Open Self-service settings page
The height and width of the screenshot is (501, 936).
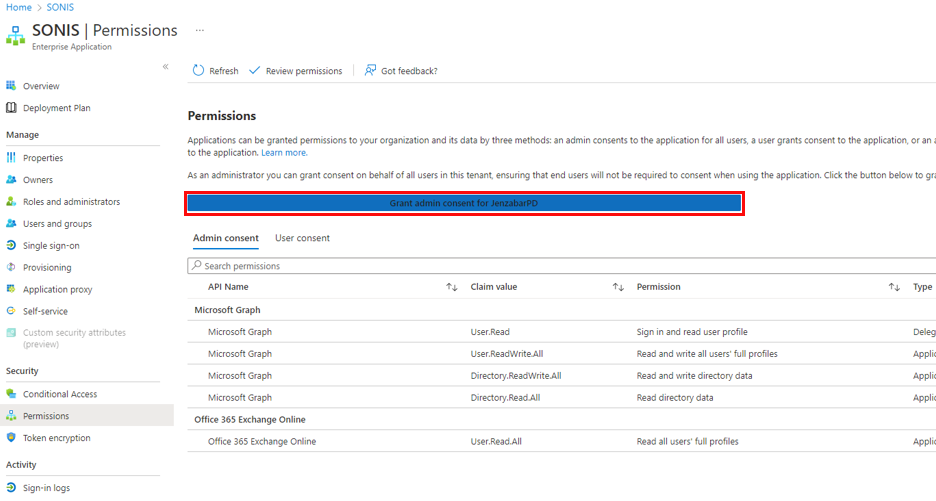coord(45,311)
